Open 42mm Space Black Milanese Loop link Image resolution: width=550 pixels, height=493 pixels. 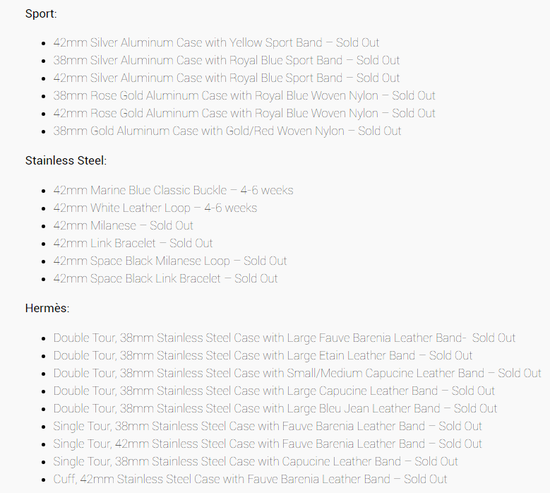coord(170,261)
